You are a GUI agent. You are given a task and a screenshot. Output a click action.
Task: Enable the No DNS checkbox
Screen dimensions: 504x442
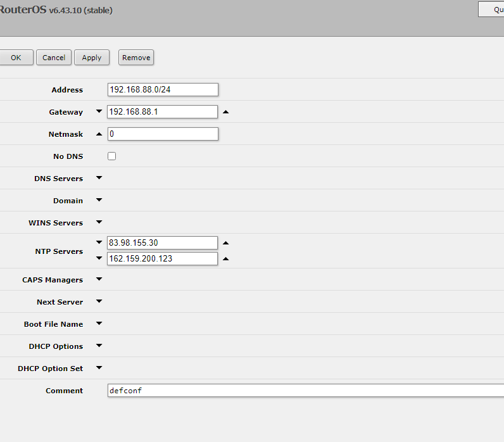[112, 156]
